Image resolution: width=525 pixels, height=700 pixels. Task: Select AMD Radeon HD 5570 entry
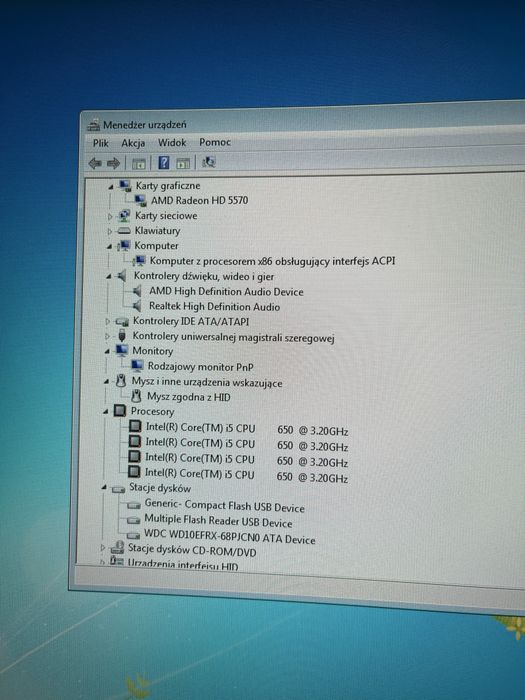tap(200, 200)
